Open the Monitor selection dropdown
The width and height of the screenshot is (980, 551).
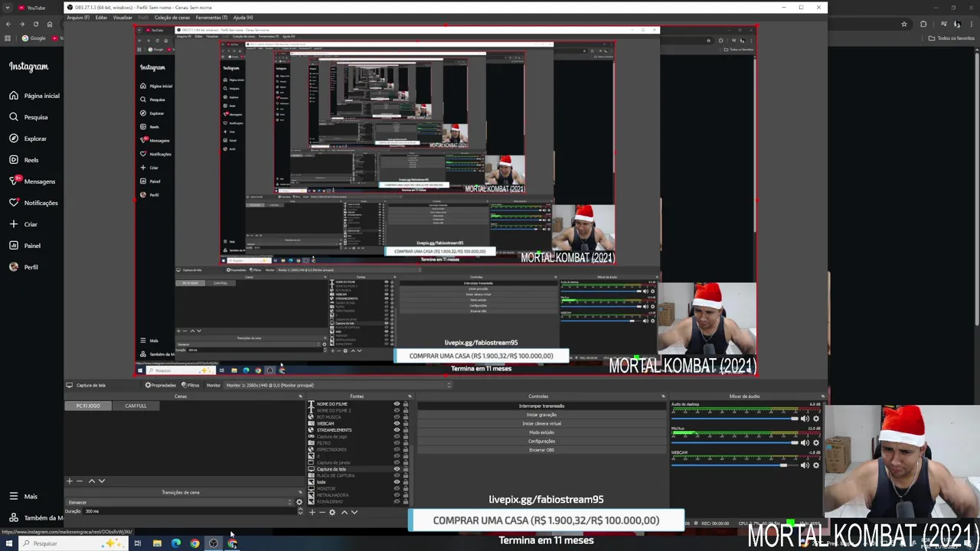[337, 385]
